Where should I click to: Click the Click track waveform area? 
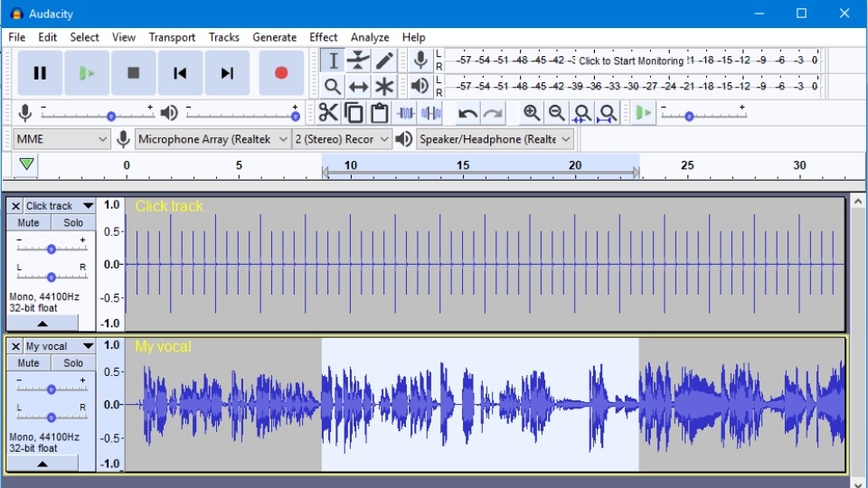pyautogui.click(x=485, y=265)
